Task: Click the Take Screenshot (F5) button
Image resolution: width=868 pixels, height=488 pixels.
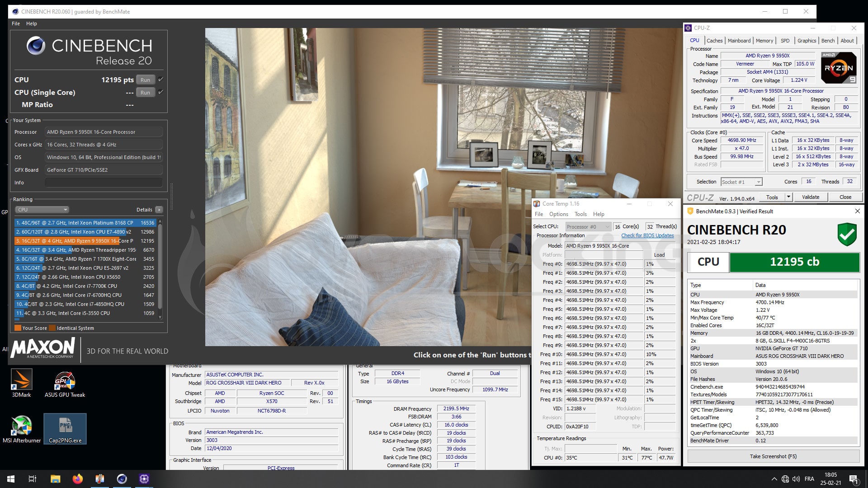Action: tap(773, 456)
